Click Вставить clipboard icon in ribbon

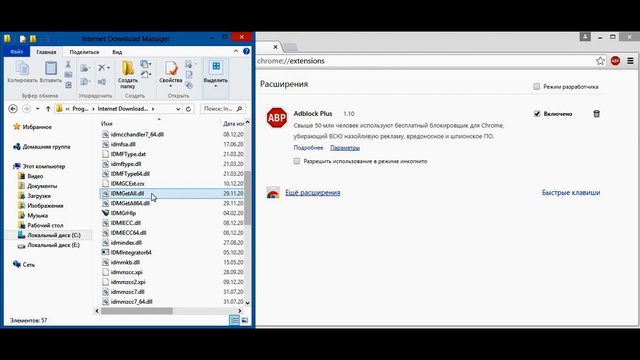click(x=51, y=69)
